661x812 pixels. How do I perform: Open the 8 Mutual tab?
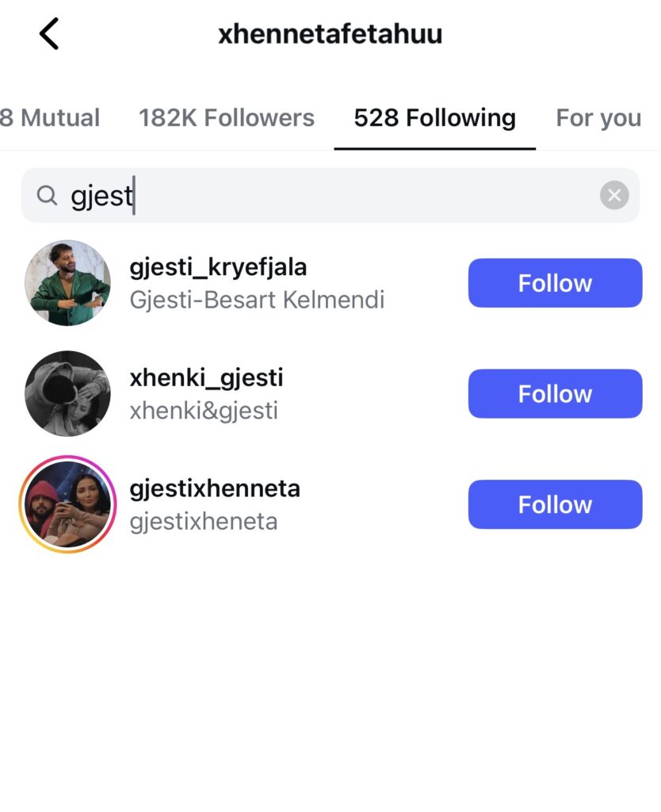(x=50, y=118)
